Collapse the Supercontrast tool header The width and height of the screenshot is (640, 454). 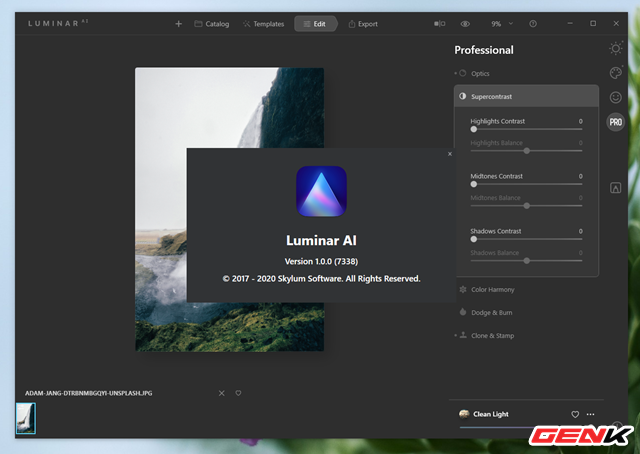526,96
